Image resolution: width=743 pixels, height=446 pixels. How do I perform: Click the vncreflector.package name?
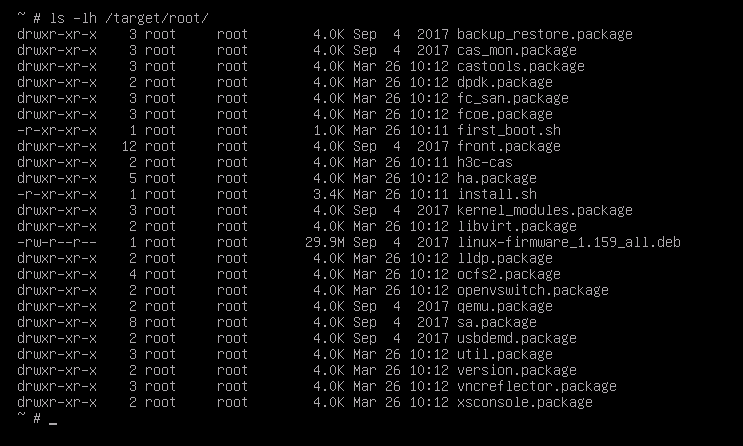[536, 386]
